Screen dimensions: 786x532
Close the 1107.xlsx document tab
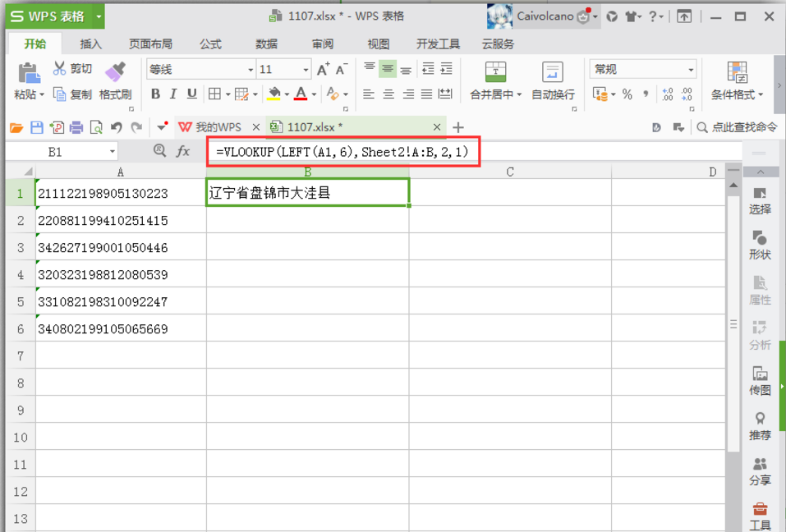click(x=437, y=127)
